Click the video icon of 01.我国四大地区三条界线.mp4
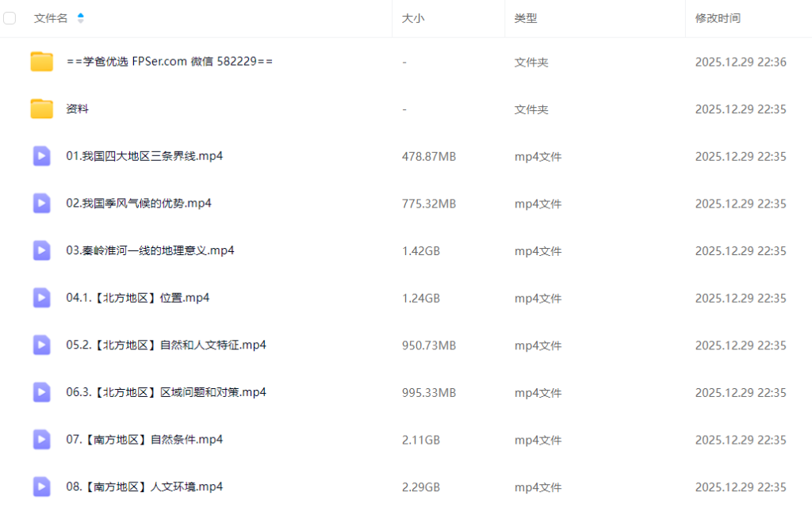Screen dimensions: 812x515 pyautogui.click(x=41, y=156)
